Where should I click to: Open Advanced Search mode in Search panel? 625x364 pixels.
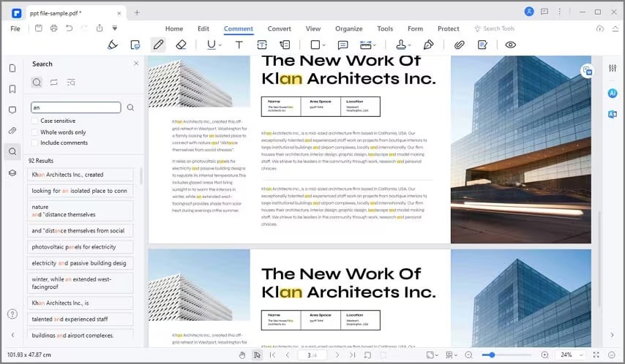(x=71, y=83)
